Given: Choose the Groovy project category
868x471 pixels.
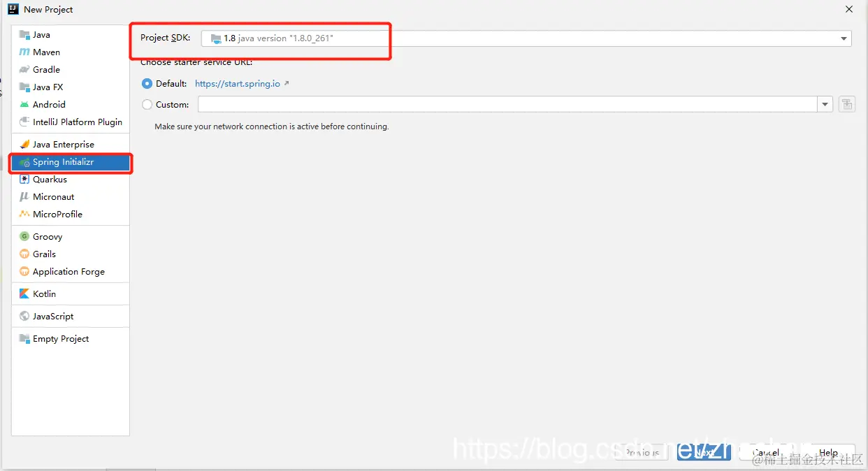Looking at the screenshot, I should pyautogui.click(x=71, y=237).
